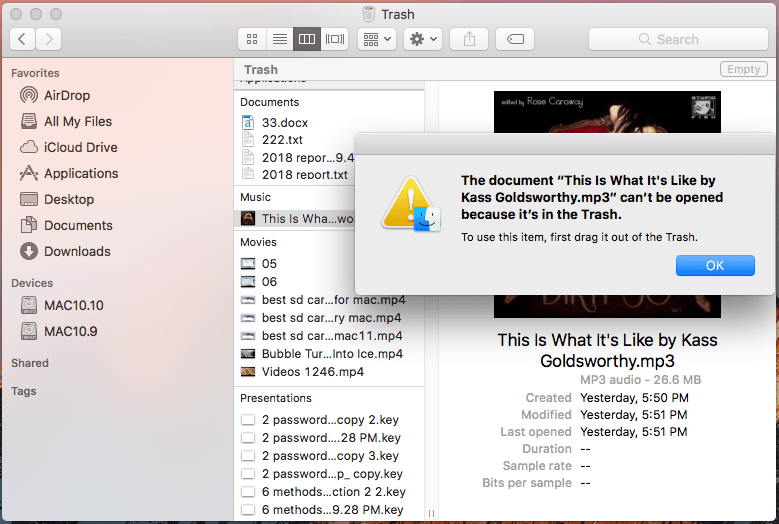Go forward with the right arrow button
Viewport: 779px width, 524px height.
[x=49, y=39]
